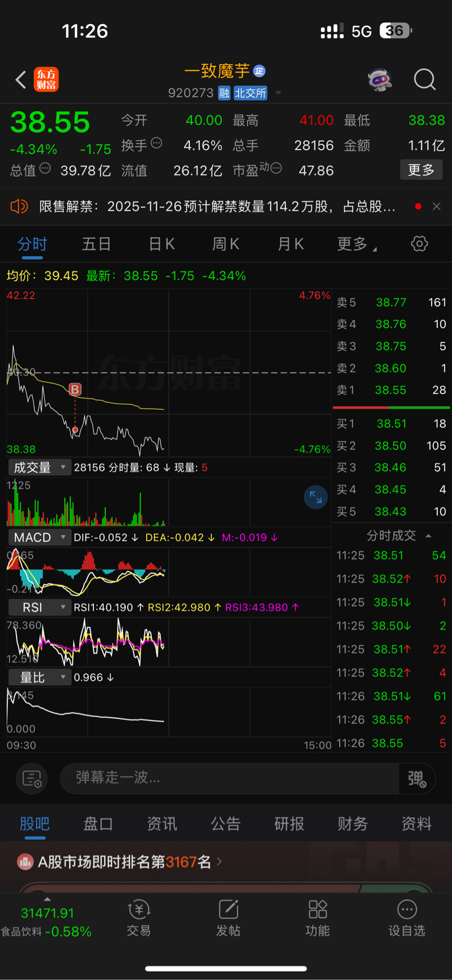Open the RSI indicator dropdown

point(39,607)
